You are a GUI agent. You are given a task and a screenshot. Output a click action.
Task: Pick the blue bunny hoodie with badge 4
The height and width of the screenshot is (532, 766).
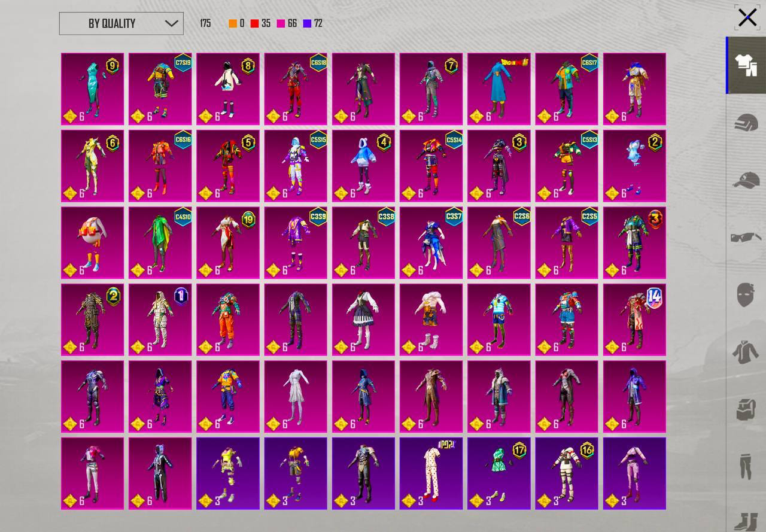(x=363, y=166)
